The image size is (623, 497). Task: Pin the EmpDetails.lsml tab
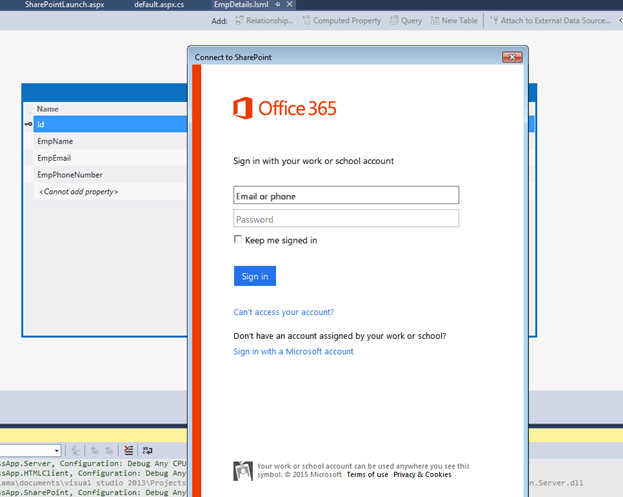(x=278, y=4)
